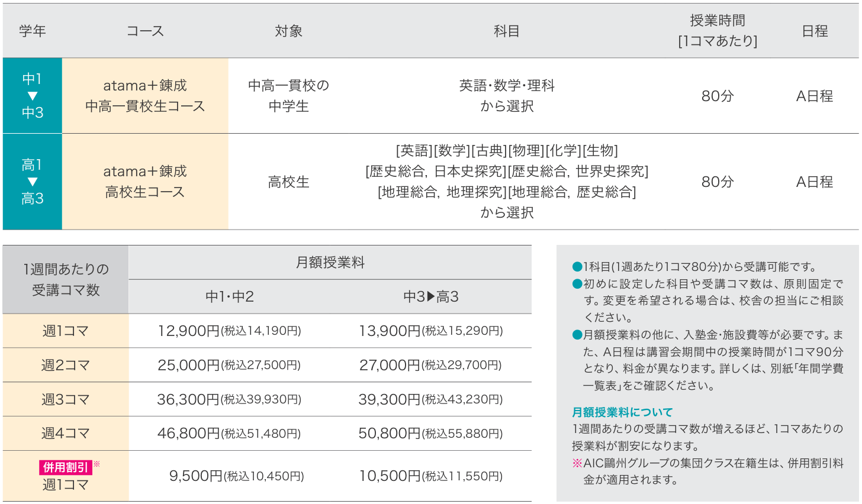
Task: Select the 週3コマ row label
Action: [x=66, y=399]
